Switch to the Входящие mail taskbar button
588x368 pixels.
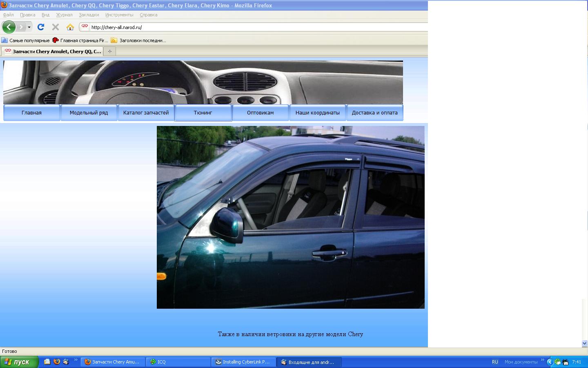(x=309, y=362)
